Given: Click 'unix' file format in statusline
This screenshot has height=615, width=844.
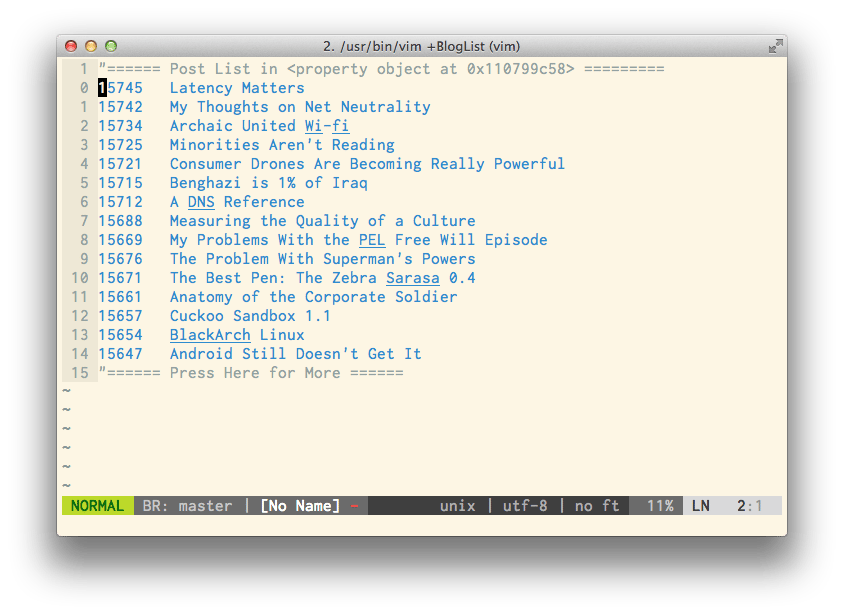Looking at the screenshot, I should (x=458, y=506).
